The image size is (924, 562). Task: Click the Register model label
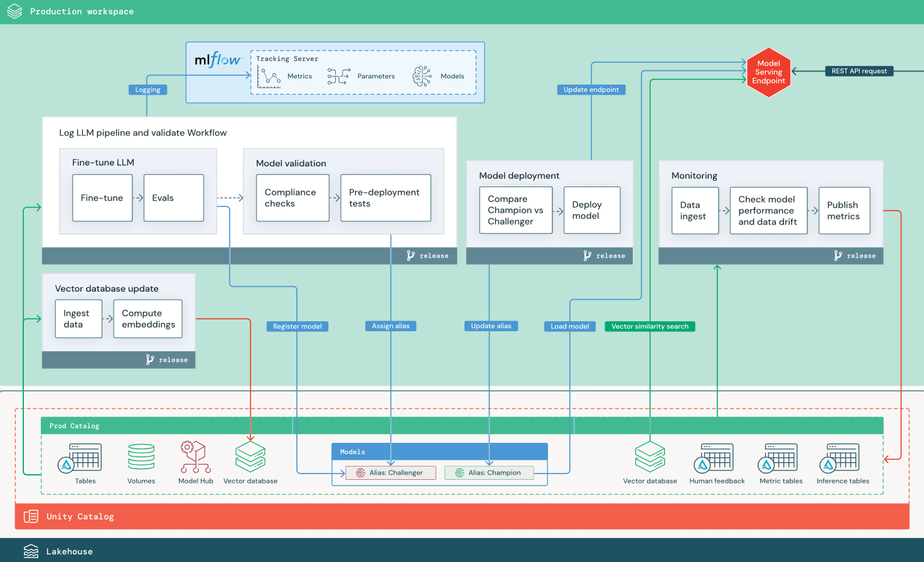[297, 326]
